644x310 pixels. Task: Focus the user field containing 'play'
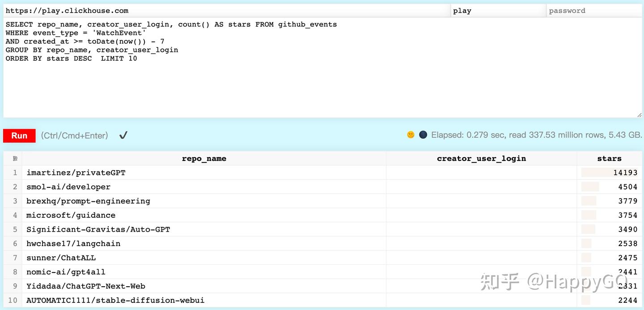498,11
